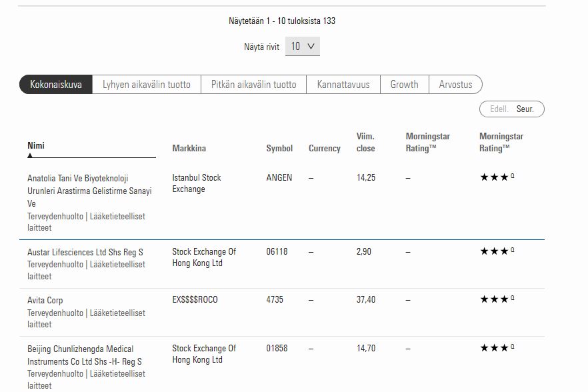The image size is (588, 392).
Task: Click the three-star rating for Avita Corp
Action: (497, 299)
